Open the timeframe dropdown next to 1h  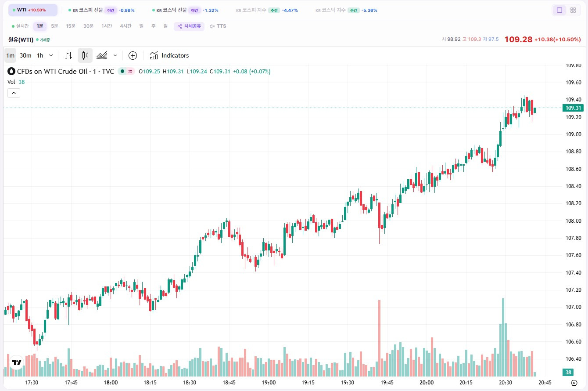pos(50,55)
